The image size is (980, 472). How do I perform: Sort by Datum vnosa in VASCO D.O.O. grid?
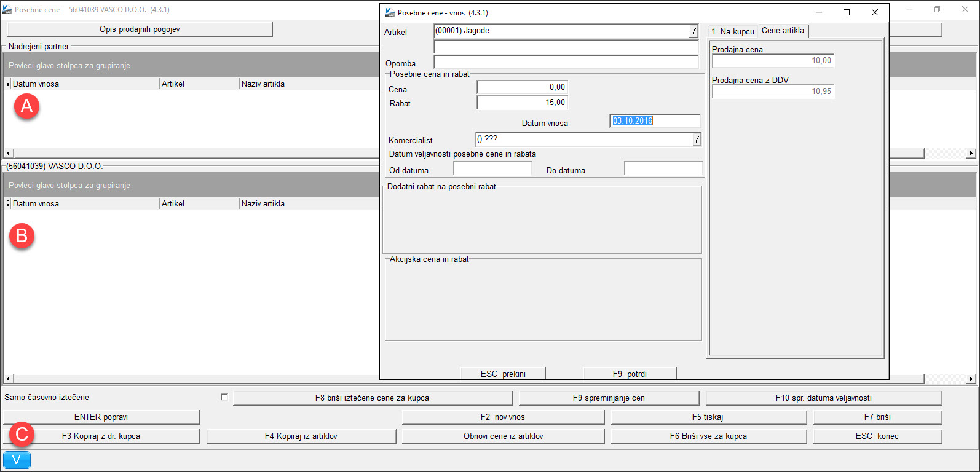[x=85, y=203]
